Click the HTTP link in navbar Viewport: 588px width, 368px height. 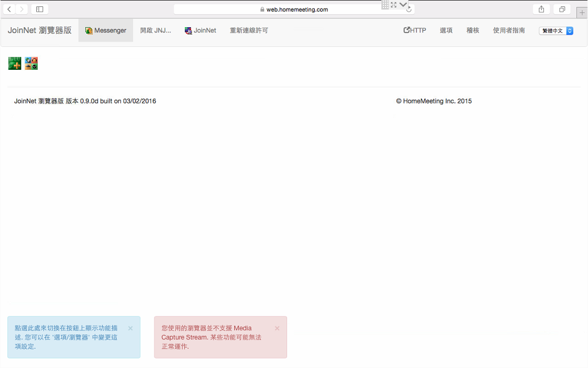click(415, 30)
